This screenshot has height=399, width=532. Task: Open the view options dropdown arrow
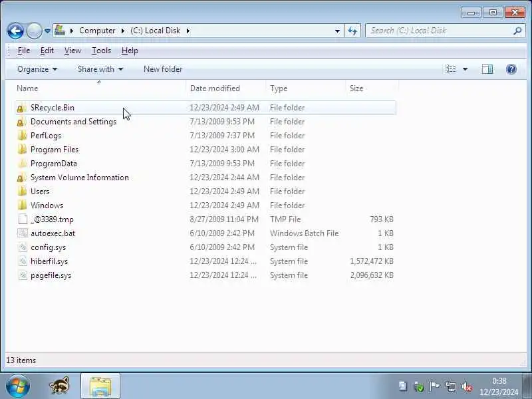[x=465, y=69]
